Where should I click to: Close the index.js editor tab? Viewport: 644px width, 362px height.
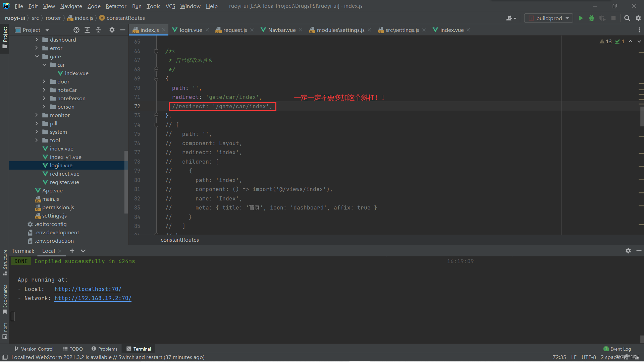coord(164,30)
